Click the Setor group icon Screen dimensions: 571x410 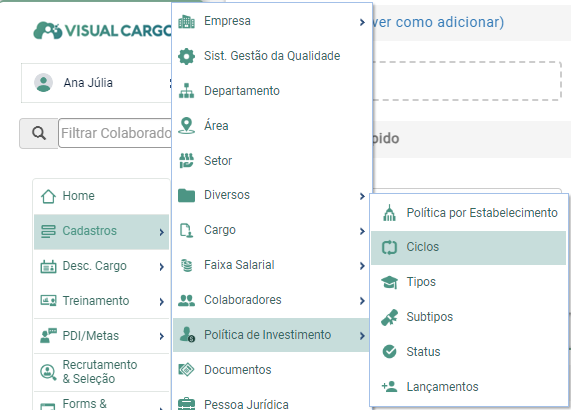click(186, 161)
